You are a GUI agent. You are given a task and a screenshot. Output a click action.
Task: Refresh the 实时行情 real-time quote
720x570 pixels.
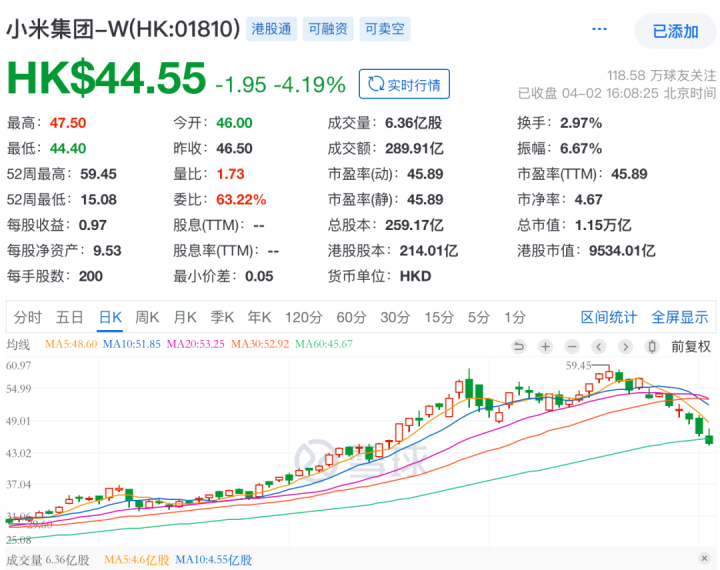pos(404,84)
